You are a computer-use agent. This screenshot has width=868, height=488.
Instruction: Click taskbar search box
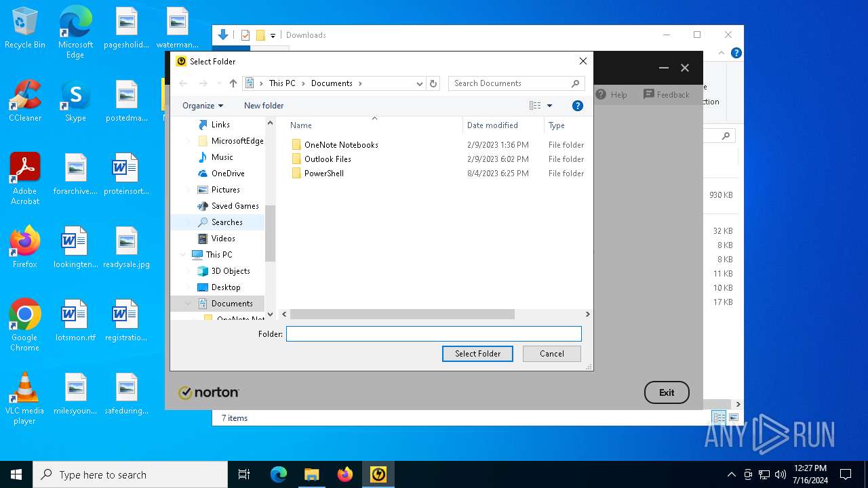[x=130, y=474]
